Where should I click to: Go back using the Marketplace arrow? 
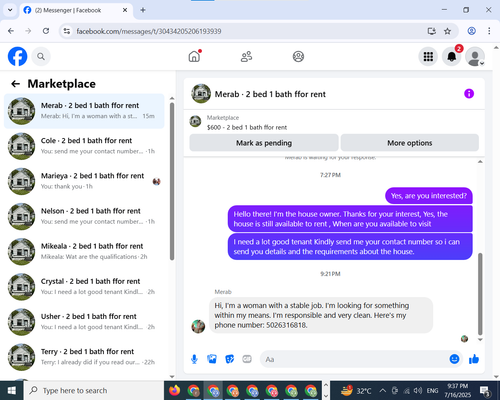(16, 84)
